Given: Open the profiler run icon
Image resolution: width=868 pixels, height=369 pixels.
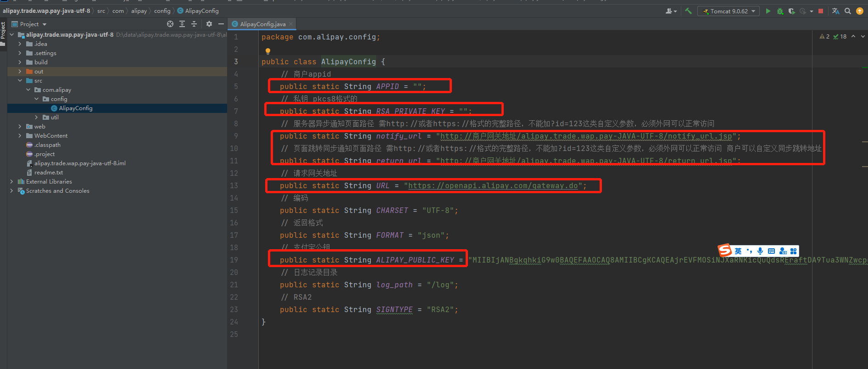Looking at the screenshot, I should tap(802, 11).
